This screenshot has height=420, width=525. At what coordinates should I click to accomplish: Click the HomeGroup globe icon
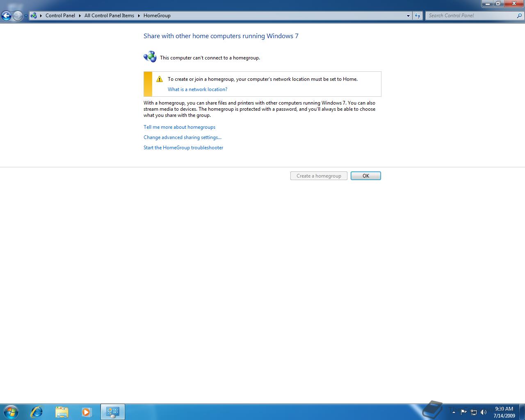pyautogui.click(x=150, y=57)
